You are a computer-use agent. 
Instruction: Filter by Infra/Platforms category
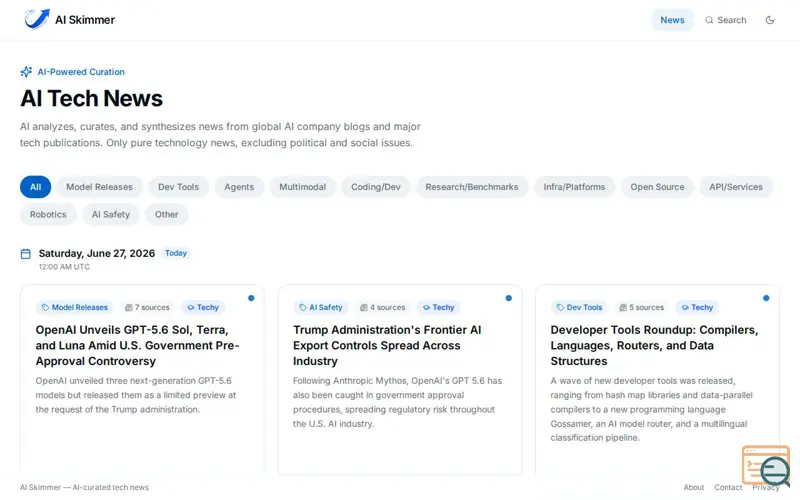point(574,187)
